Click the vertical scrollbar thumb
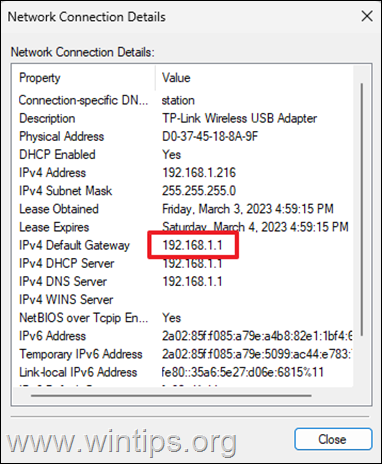The image size is (382, 464). (x=362, y=210)
